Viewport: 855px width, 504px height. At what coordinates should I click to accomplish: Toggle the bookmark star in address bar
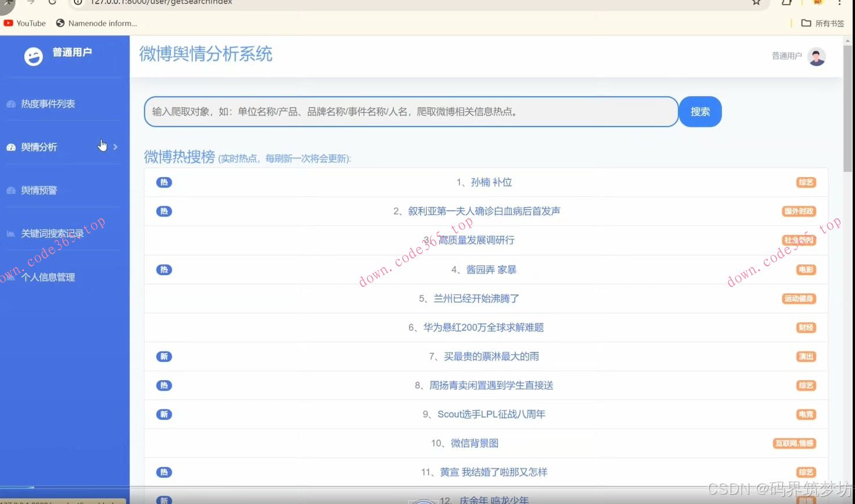(756, 3)
